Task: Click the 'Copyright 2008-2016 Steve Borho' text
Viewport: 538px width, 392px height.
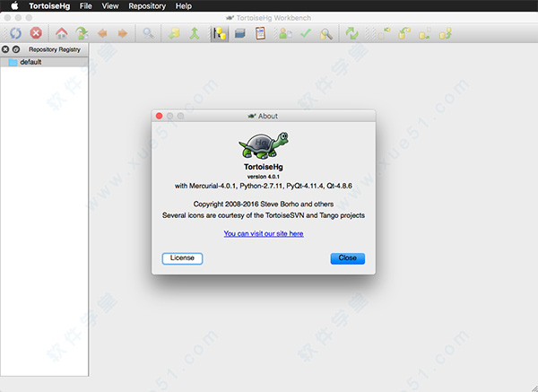Action: pyautogui.click(x=264, y=204)
